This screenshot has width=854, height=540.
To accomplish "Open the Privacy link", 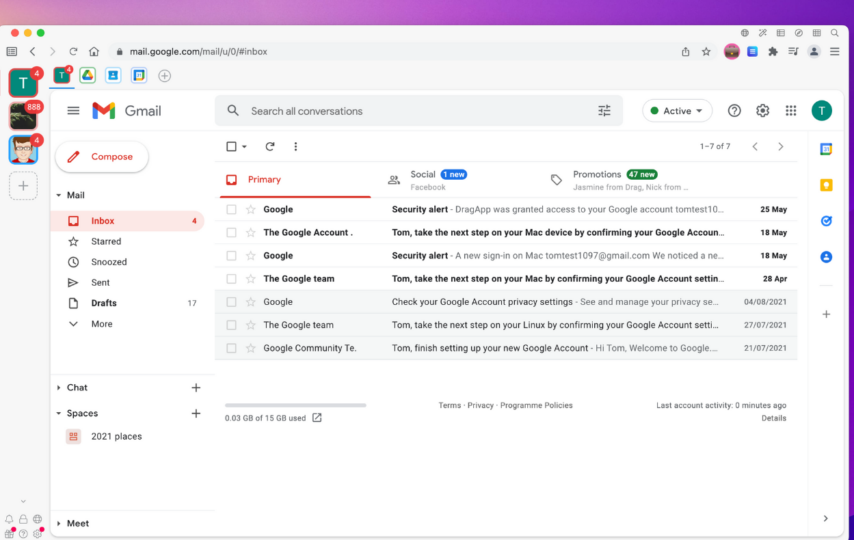I will (480, 405).
